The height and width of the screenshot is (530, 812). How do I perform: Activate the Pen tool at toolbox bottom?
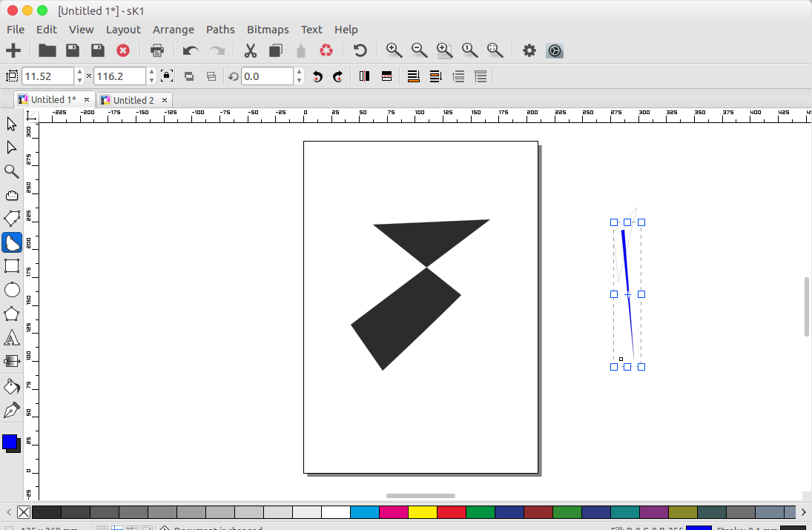pyautogui.click(x=11, y=408)
